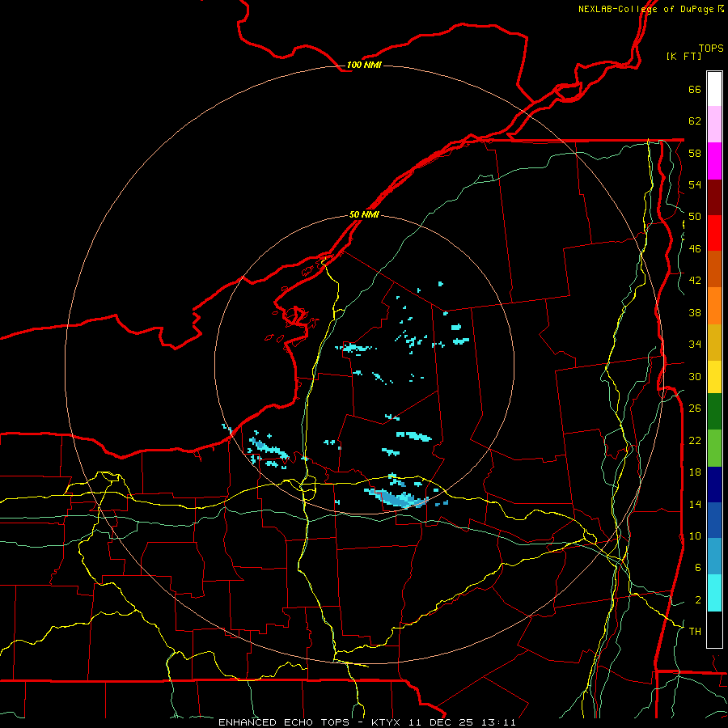The image size is (728, 728).
Task: Select the light green legend swatch
Action: (714, 448)
